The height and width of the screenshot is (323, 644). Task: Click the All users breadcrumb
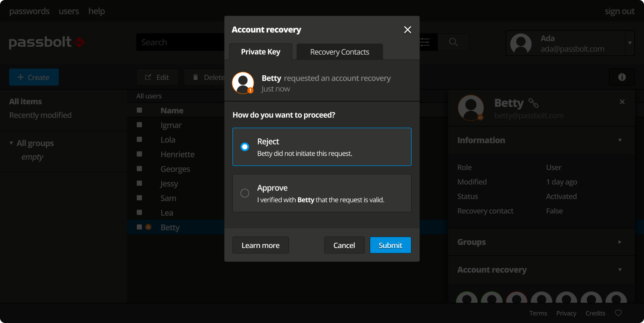pyautogui.click(x=149, y=96)
